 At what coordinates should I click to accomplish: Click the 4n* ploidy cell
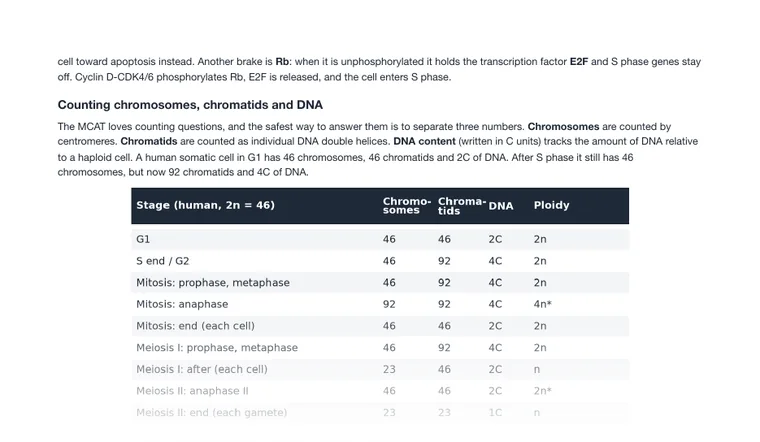point(542,304)
